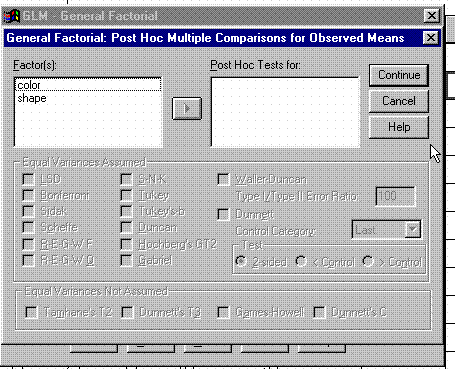Screen dimensions: 455x369
Task: Open Help for post hoc tests
Action: [x=399, y=127]
